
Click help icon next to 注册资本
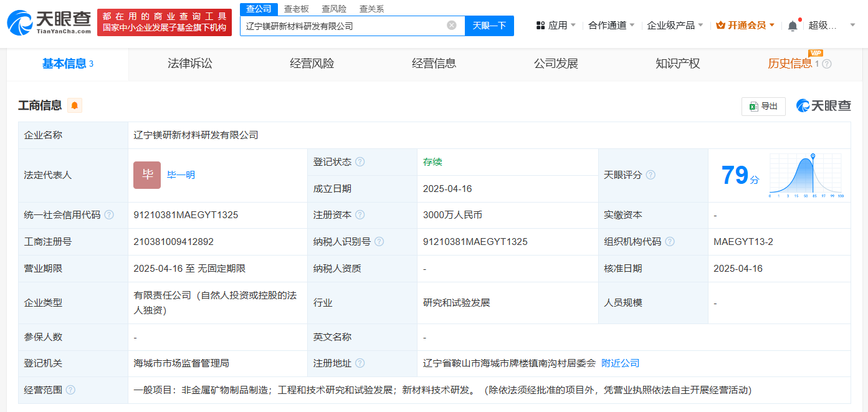point(360,215)
